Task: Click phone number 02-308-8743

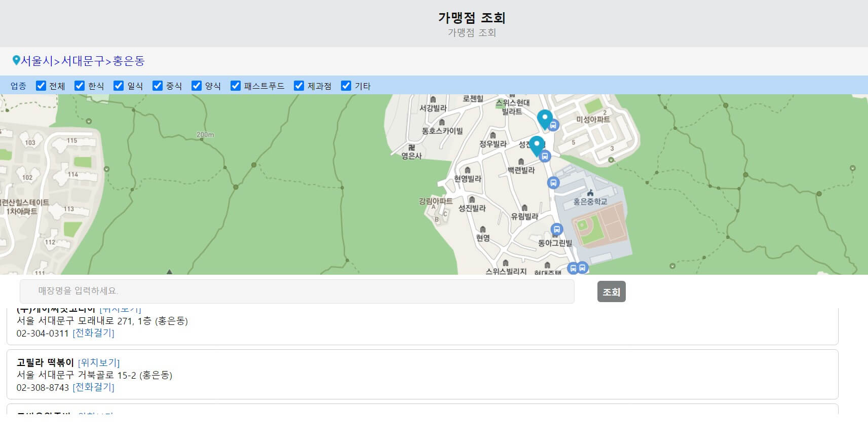Action: click(x=43, y=387)
